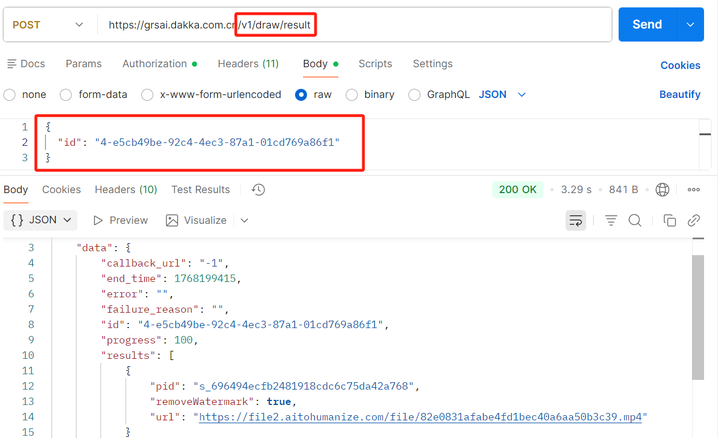The width and height of the screenshot is (720, 438).
Task: Open the Send button dropdown arrow
Action: tap(690, 25)
